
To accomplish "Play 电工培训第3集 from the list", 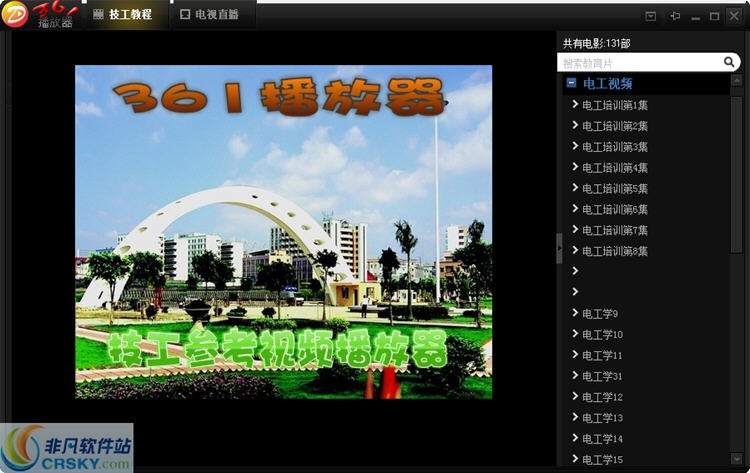I will click(x=615, y=147).
